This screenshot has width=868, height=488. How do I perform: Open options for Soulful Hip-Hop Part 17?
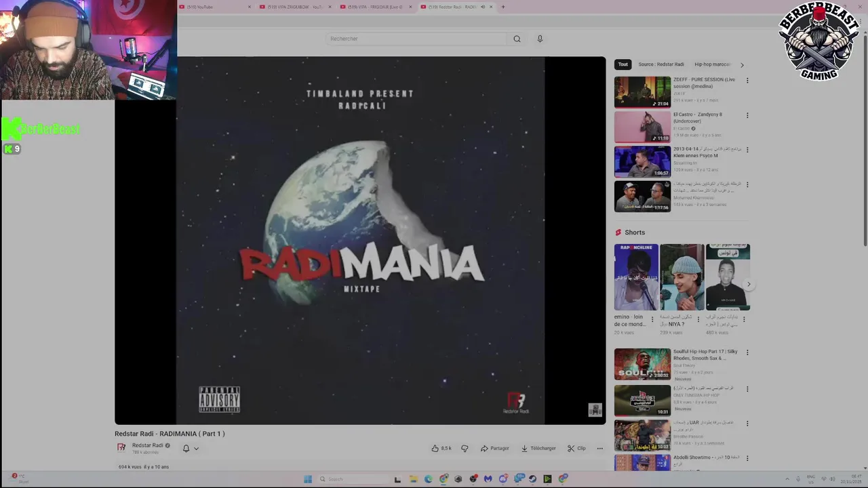747,352
